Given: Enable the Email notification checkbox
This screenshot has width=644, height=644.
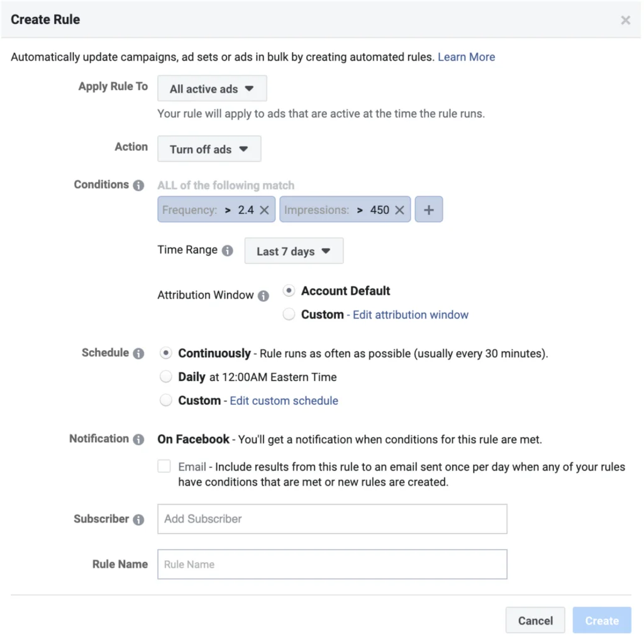Looking at the screenshot, I should (x=164, y=466).
